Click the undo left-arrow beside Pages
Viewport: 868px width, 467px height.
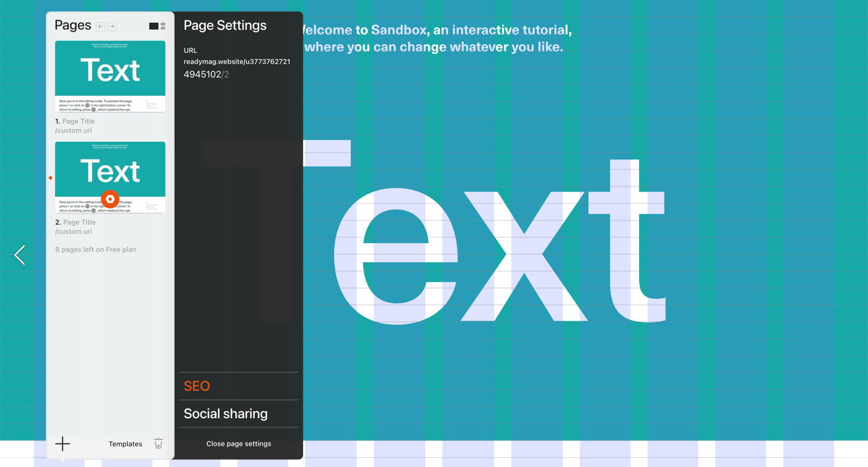pos(100,26)
